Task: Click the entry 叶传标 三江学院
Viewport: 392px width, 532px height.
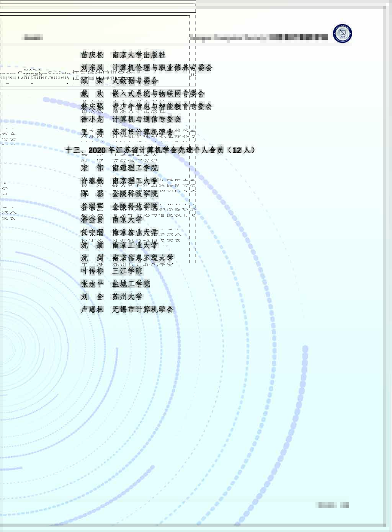Action: point(111,271)
